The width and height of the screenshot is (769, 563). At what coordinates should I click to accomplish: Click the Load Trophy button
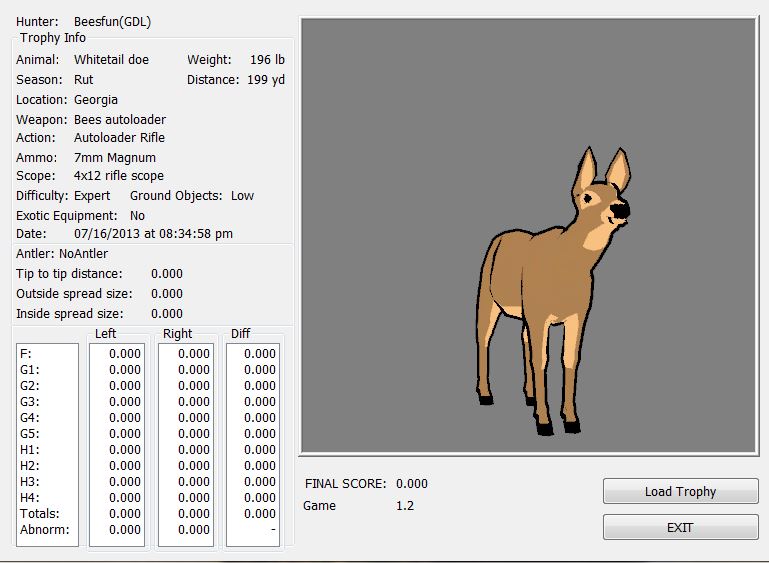point(680,491)
